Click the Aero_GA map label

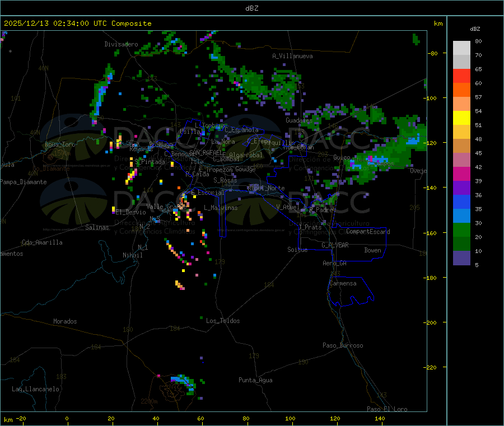[x=334, y=263]
